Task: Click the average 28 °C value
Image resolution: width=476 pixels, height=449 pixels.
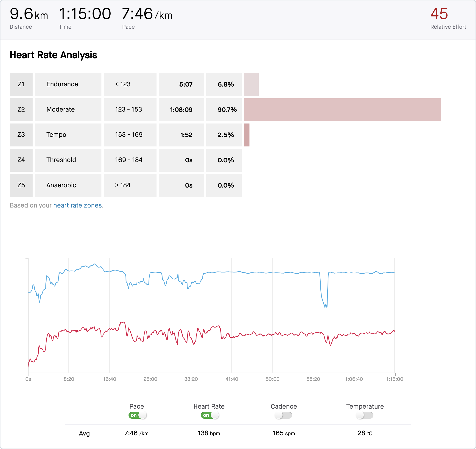Action: click(365, 433)
